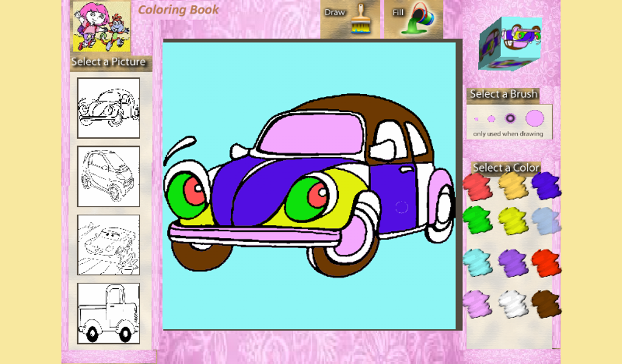Pick the dark blue paint color

[x=546, y=186]
